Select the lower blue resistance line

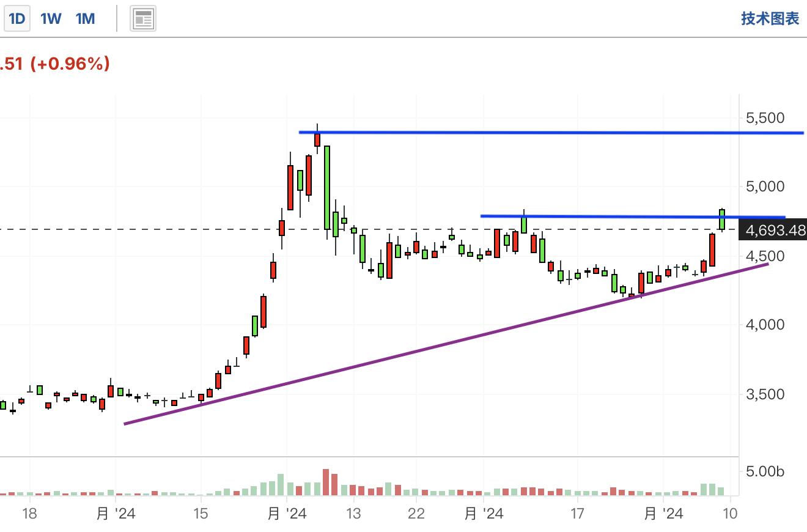point(633,216)
